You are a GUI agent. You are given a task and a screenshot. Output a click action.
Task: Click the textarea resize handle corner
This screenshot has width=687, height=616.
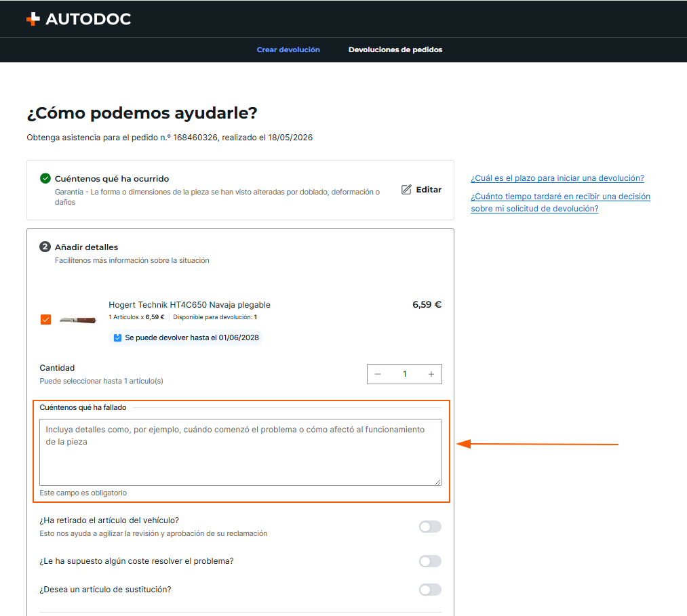pyautogui.click(x=437, y=482)
